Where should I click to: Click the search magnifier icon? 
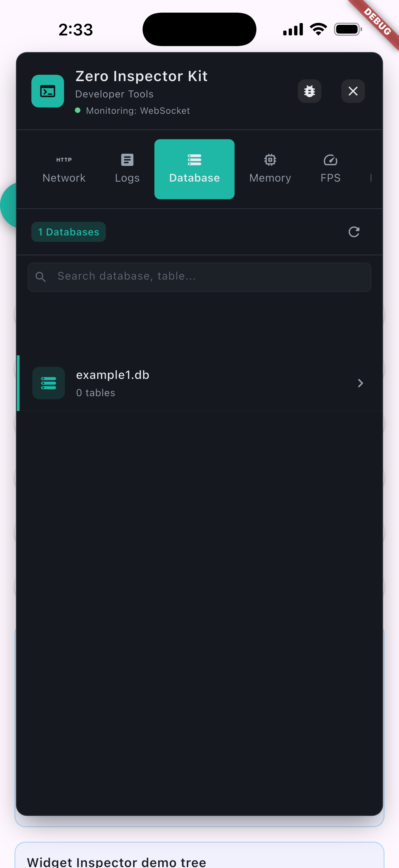pos(41,277)
